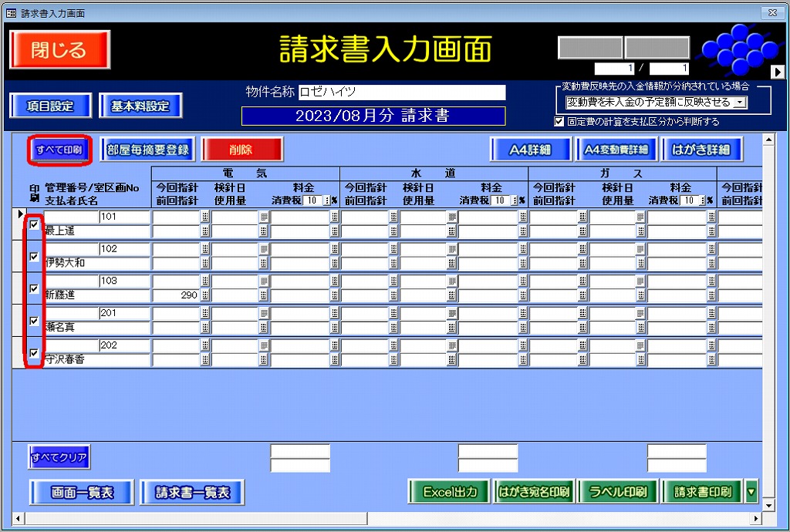Click the electricity 消費税 rate spinner
Viewport: 790px width, 532px height.
[327, 200]
